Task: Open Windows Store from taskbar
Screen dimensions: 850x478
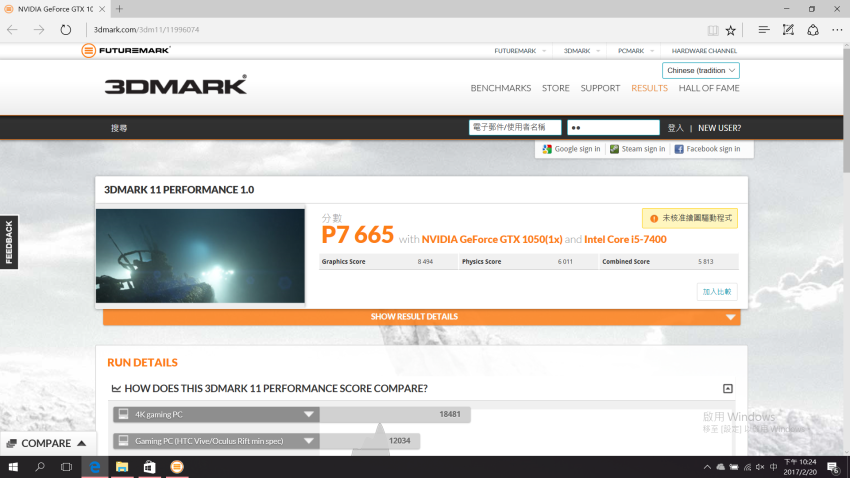Action: click(x=149, y=467)
